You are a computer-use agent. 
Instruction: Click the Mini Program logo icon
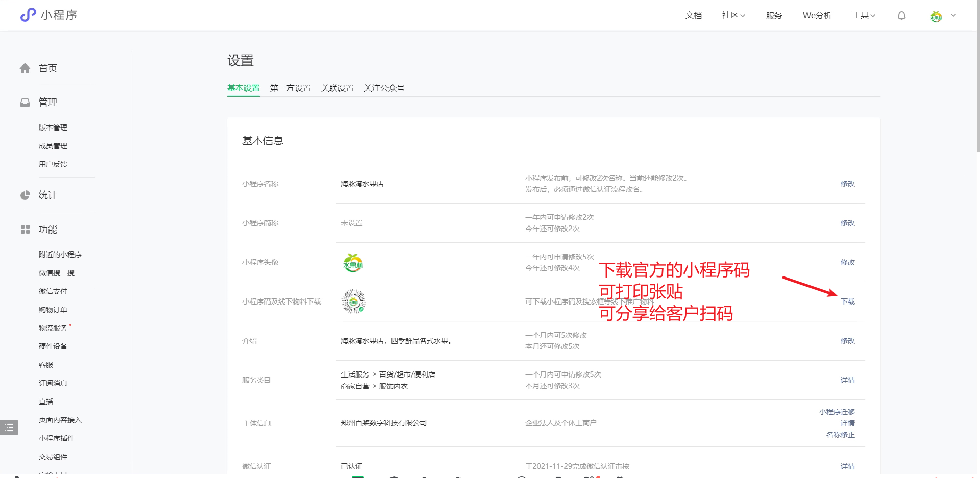pyautogui.click(x=28, y=15)
